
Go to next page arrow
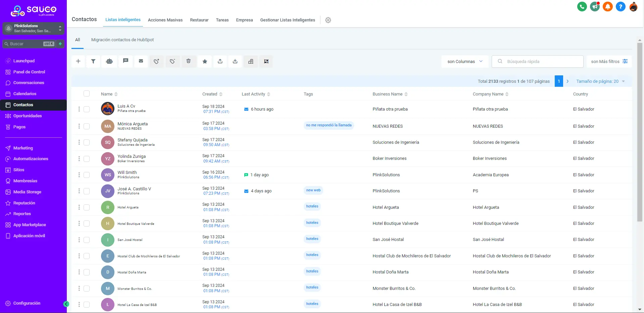coord(567,81)
